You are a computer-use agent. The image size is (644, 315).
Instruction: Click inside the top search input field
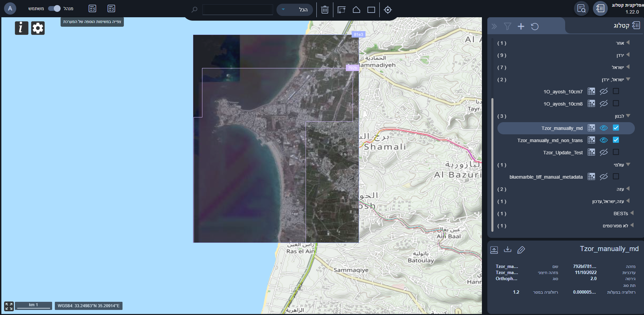tap(237, 9)
